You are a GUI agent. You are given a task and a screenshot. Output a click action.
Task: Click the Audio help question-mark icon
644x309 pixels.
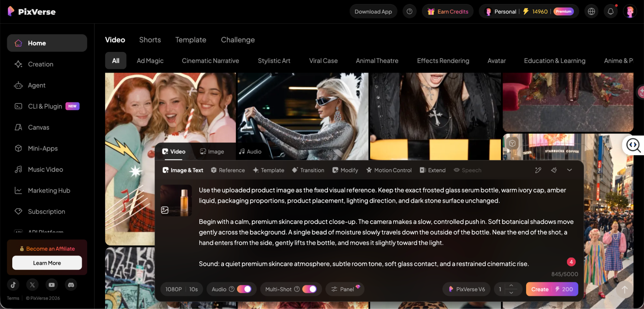click(231, 289)
